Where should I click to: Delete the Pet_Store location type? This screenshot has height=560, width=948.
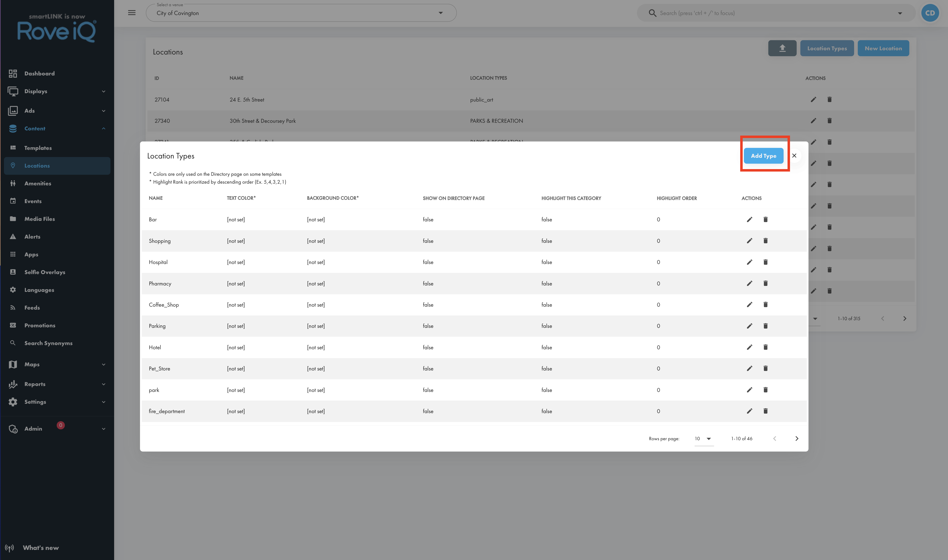coord(765,368)
